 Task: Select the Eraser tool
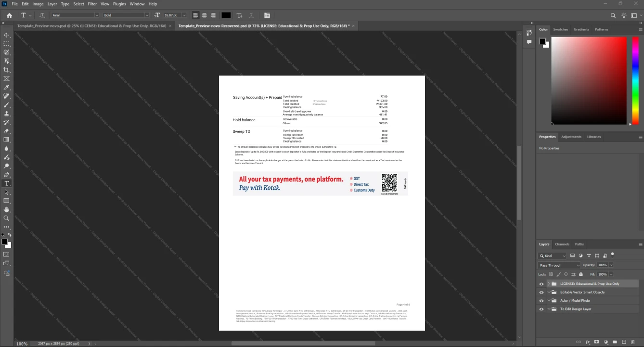point(7,131)
